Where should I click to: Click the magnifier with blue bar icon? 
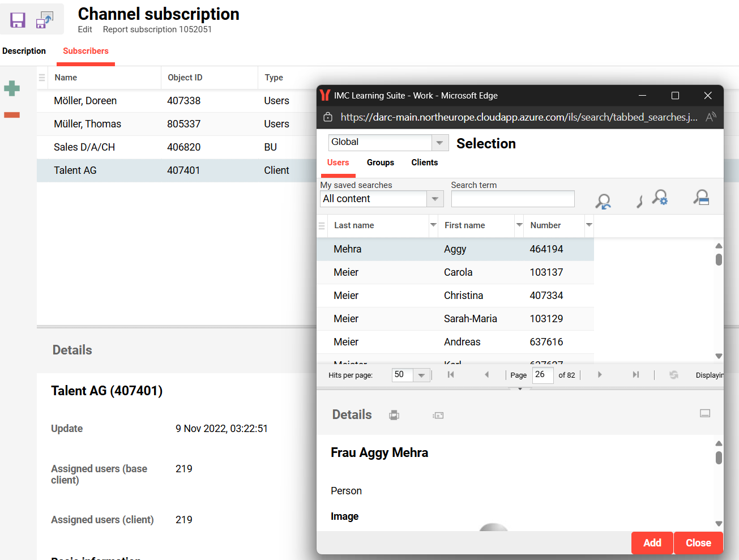tap(701, 198)
